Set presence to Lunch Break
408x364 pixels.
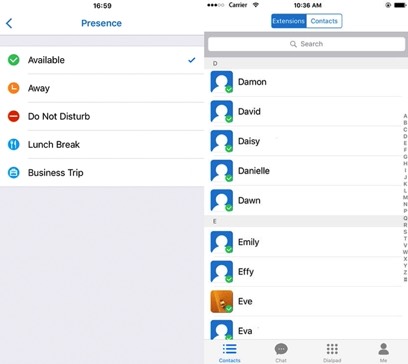[102, 144]
